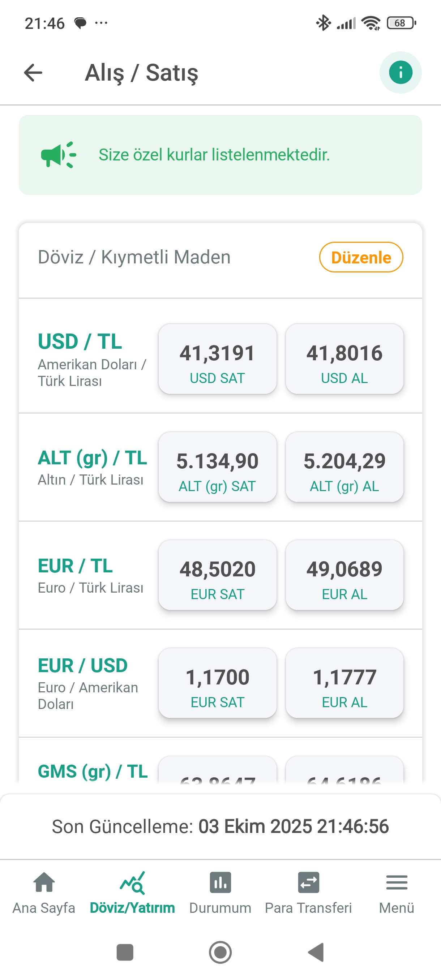The width and height of the screenshot is (441, 980).
Task: Tap the GMS (gr) / TL pair label
Action: [x=93, y=771]
